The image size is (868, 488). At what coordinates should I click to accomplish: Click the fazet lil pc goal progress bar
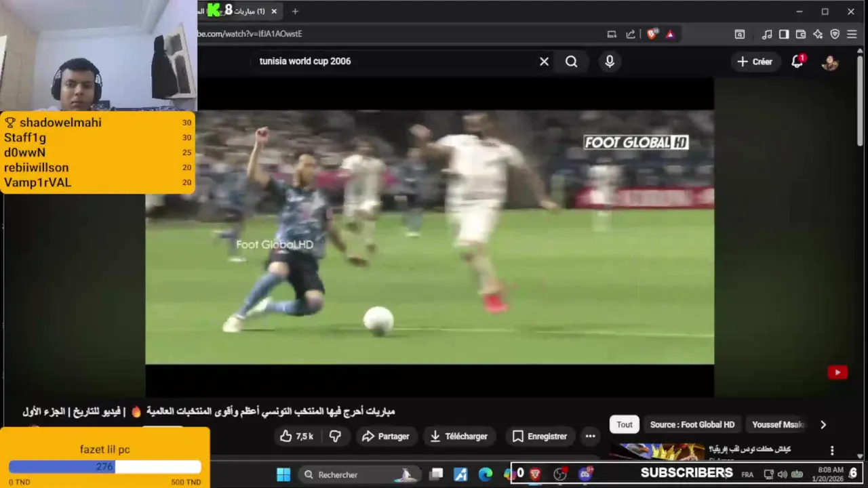coord(105,467)
